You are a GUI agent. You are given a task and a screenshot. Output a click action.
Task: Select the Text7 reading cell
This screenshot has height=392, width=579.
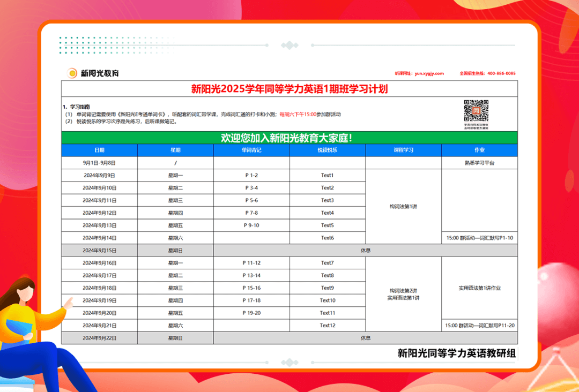coord(328,263)
